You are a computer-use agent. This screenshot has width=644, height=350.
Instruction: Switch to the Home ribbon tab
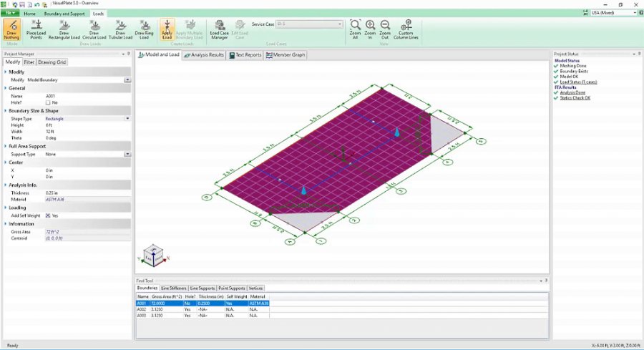(x=29, y=14)
